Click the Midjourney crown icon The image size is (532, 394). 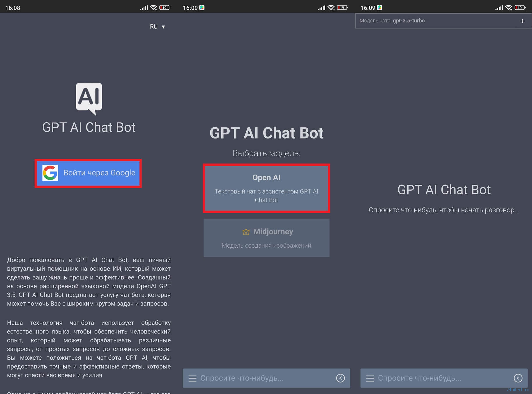[x=246, y=232]
